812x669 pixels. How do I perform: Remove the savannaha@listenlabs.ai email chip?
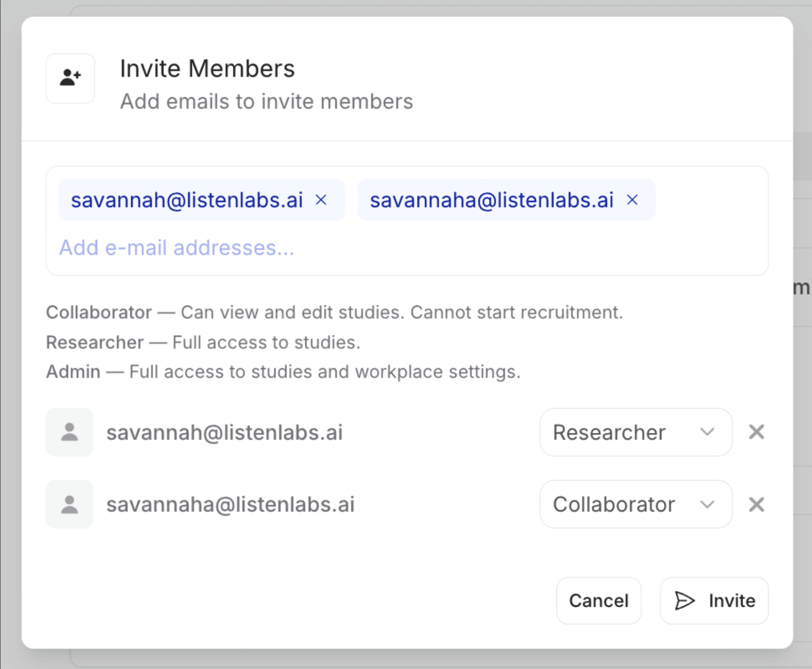[632, 200]
